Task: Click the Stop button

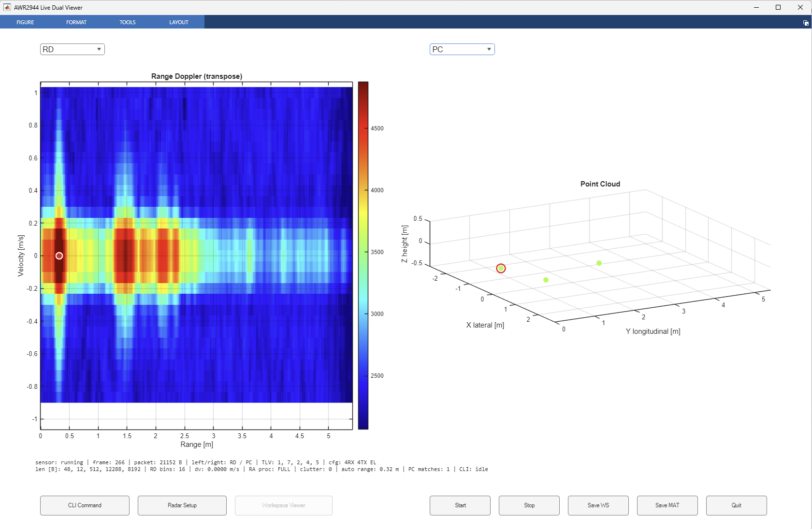Action: click(x=529, y=505)
